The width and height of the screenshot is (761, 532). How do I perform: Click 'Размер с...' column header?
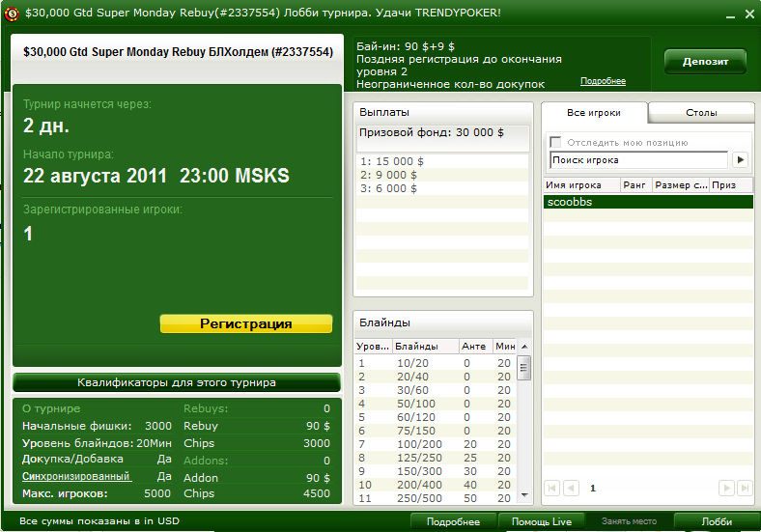point(681,185)
